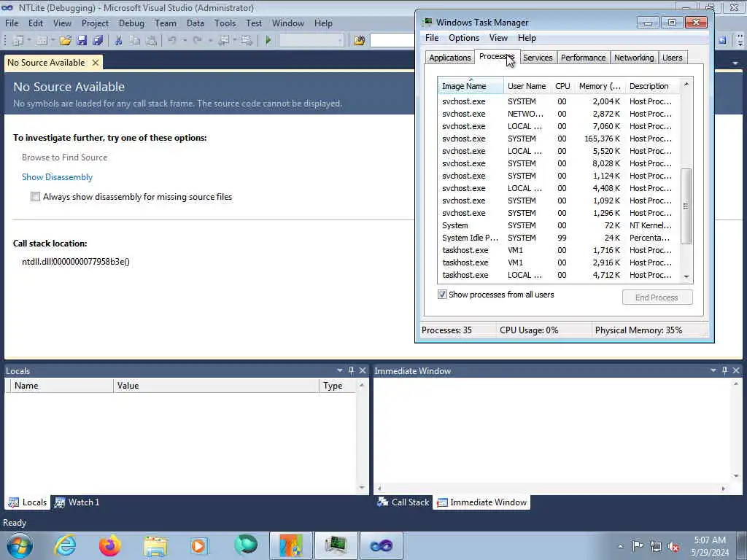Click the Redo arrow icon
The image size is (747, 560).
(197, 41)
